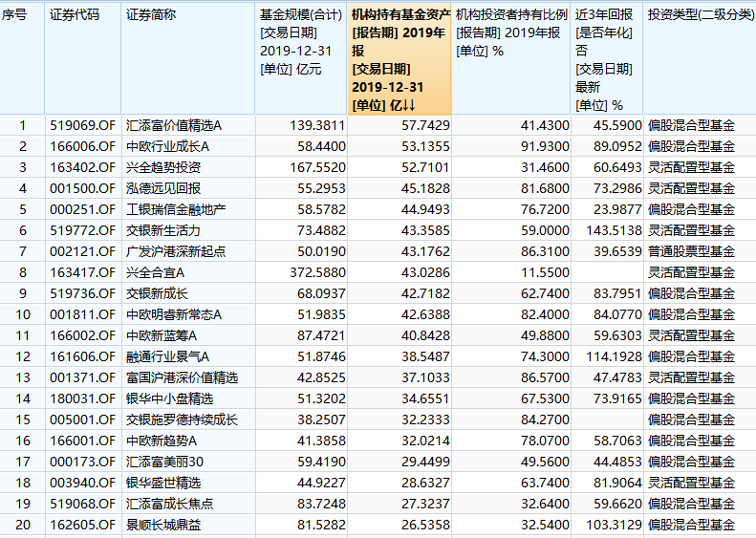Click the 基金规模(合计) column header
756x538 pixels.
pos(301,59)
